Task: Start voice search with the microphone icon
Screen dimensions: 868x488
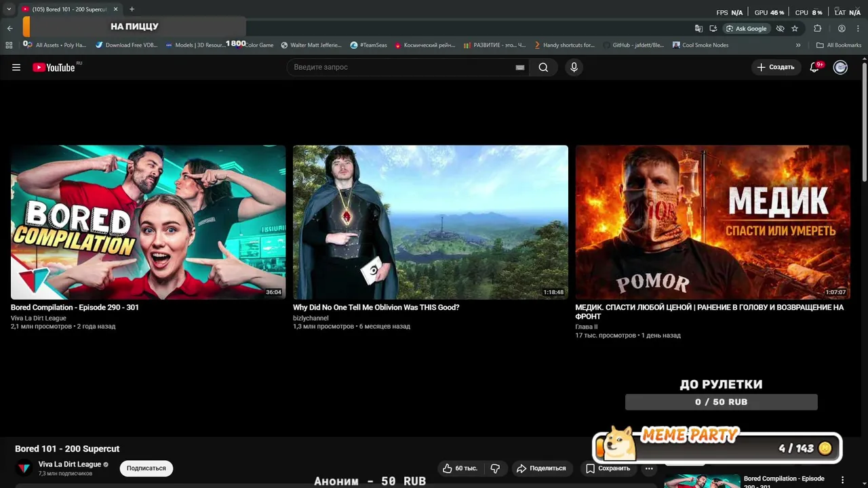Action: pyautogui.click(x=574, y=67)
